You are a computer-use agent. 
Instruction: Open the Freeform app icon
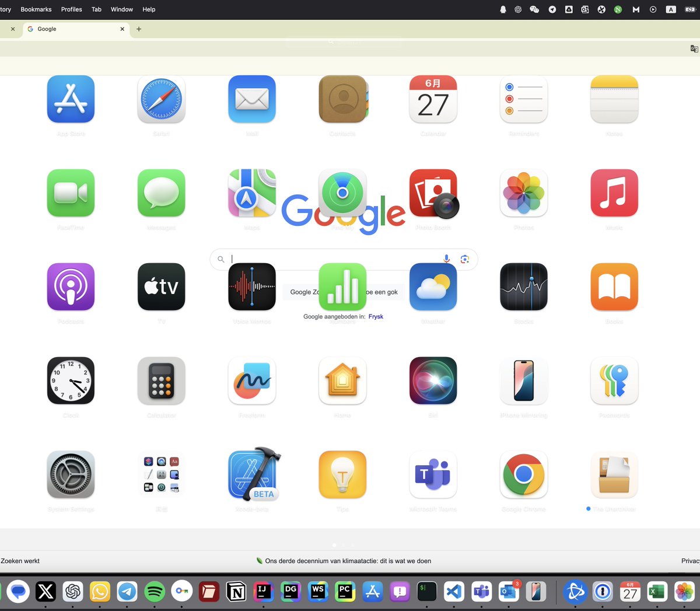(x=252, y=380)
